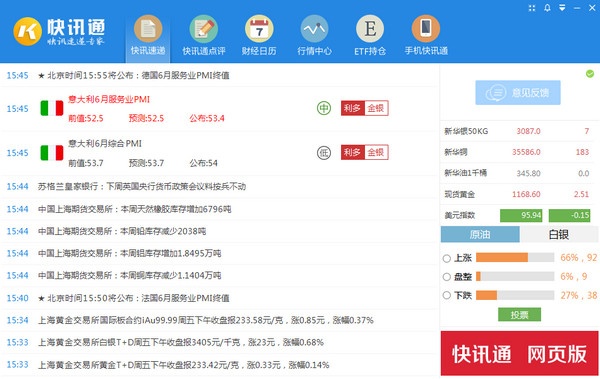Select the 盘整 radio option
600x379 pixels.
[x=447, y=277]
